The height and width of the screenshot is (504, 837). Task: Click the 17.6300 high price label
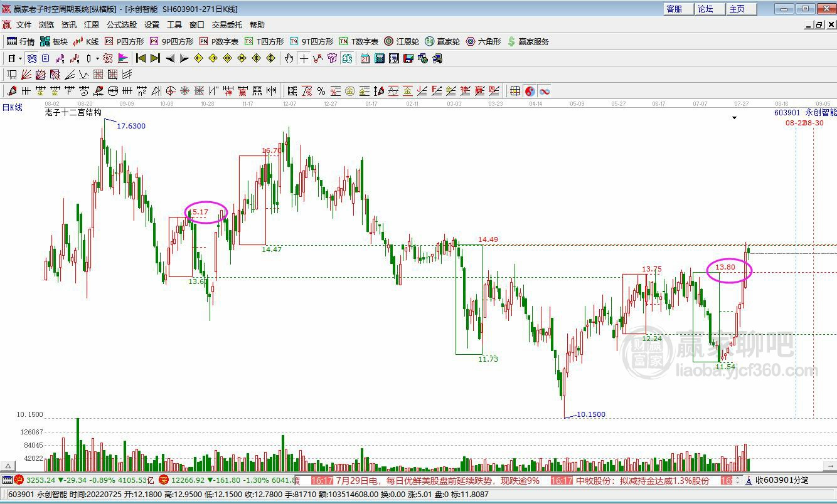pyautogui.click(x=132, y=126)
